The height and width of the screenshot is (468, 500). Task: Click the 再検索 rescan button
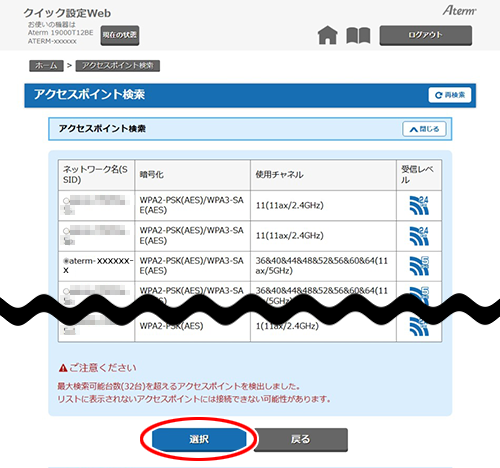pyautogui.click(x=450, y=95)
